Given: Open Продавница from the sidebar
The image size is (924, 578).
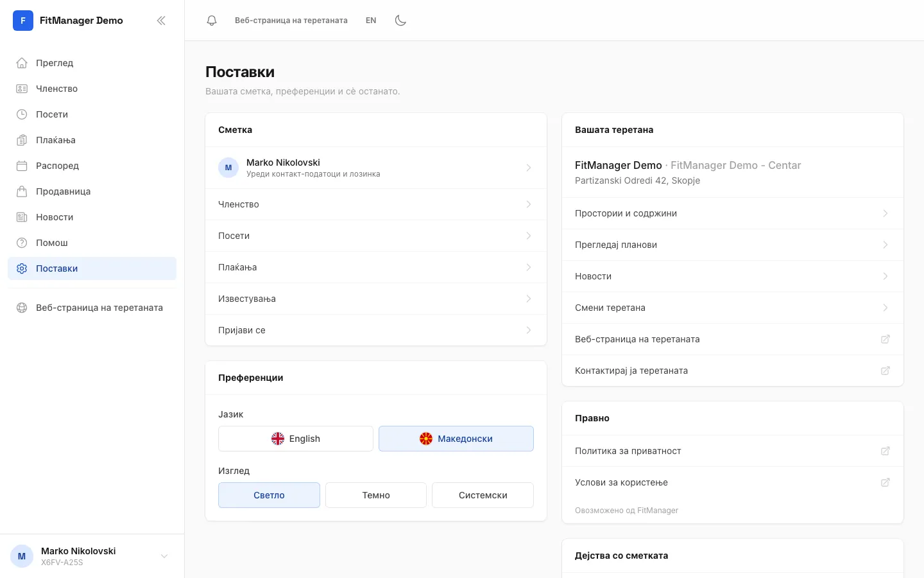Looking at the screenshot, I should coord(92,191).
